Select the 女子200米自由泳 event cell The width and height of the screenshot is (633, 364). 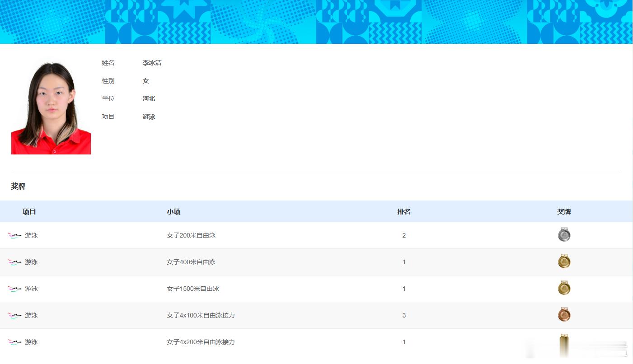(191, 235)
